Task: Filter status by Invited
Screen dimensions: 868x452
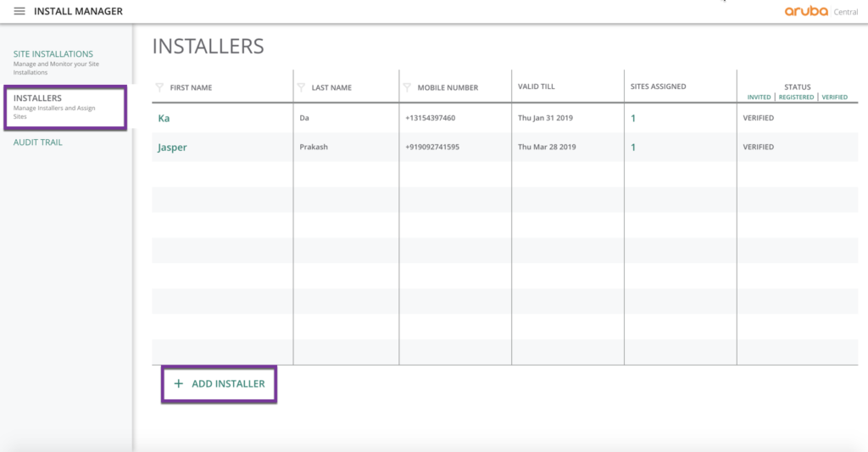Action: click(x=759, y=98)
